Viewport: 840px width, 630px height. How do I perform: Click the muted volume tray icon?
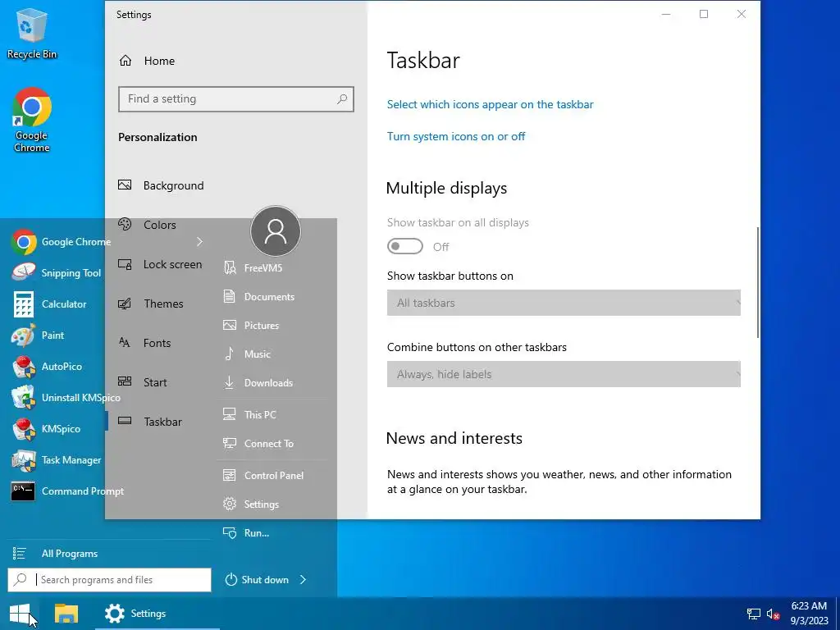tap(773, 614)
